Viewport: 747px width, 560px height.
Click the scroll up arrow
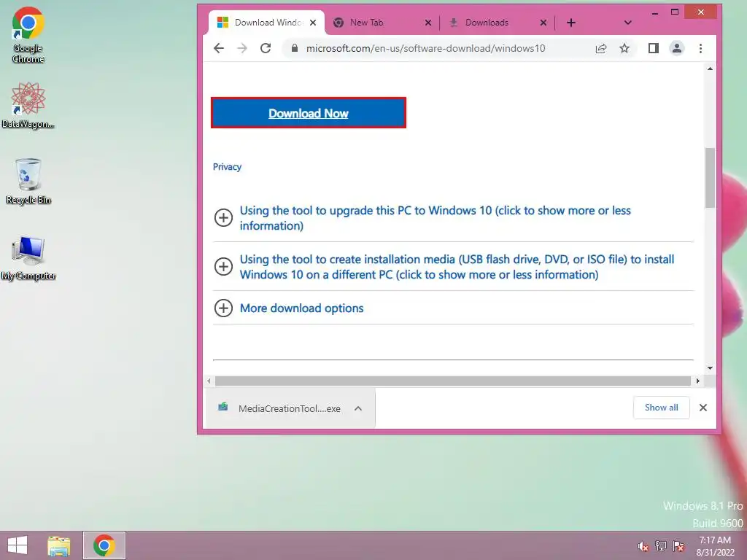pos(710,69)
